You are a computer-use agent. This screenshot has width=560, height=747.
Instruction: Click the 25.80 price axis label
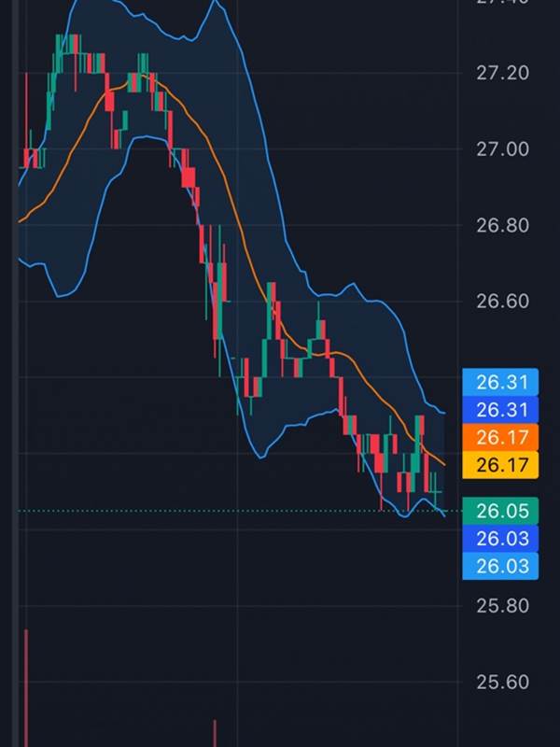tap(502, 606)
